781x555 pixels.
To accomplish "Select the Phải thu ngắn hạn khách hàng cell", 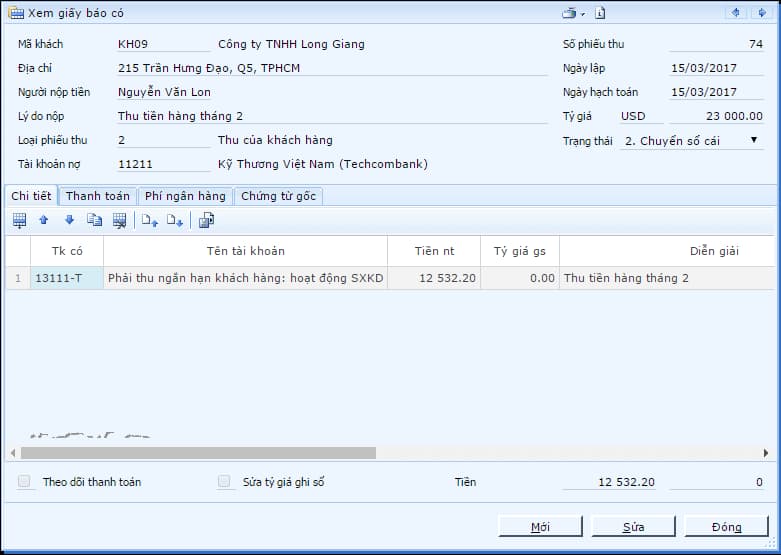I will [x=246, y=278].
